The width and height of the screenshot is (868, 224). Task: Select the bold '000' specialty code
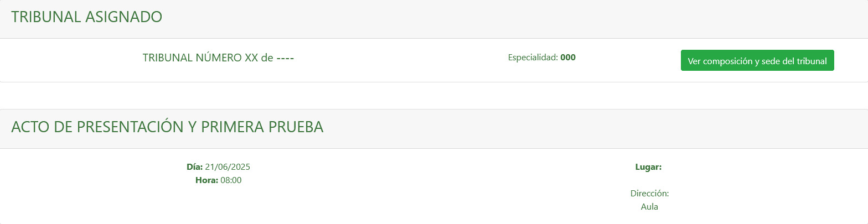(568, 57)
